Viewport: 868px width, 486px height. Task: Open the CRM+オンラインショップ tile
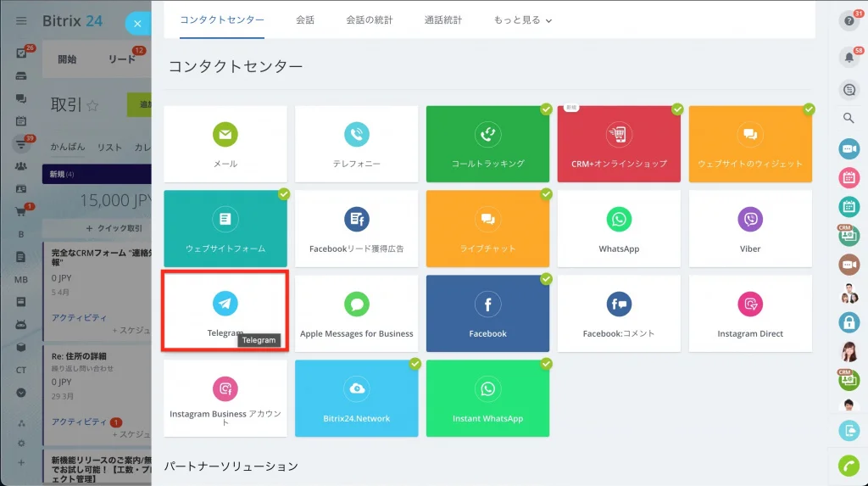(x=619, y=144)
